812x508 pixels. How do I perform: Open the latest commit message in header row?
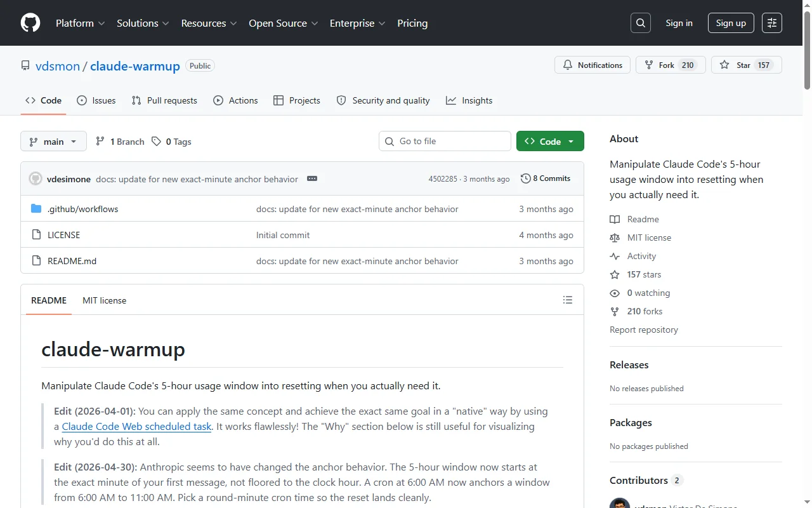[197, 179]
